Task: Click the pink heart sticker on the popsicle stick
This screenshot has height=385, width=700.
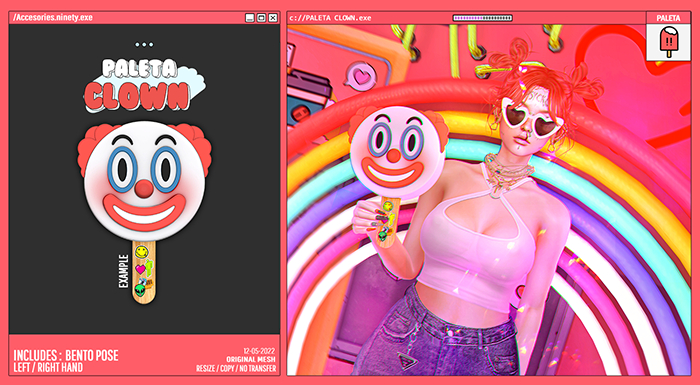Action: (141, 269)
